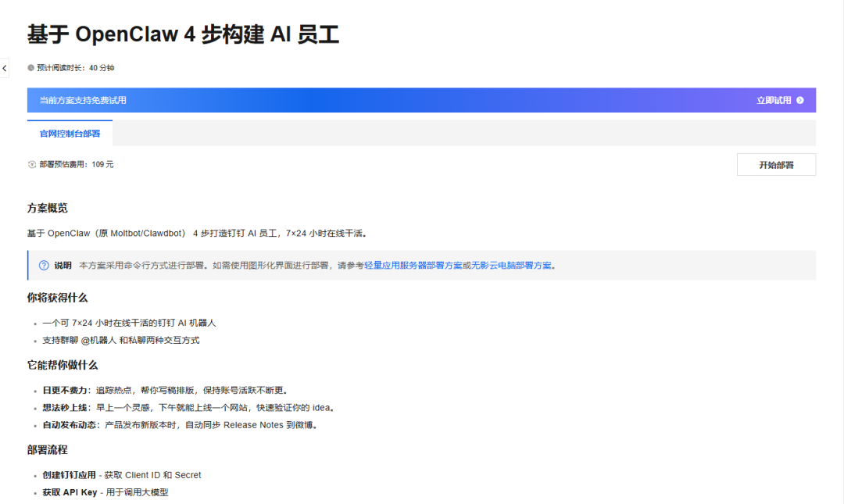Image resolution: width=844 pixels, height=504 pixels.
Task: Click the 自动发布动态 bullet item
Action: (x=181, y=425)
